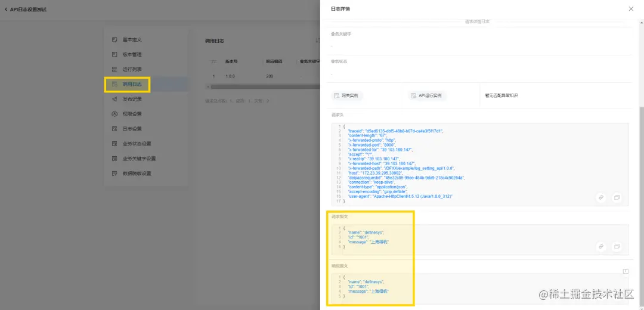
Task: Click the format icon in 请求报文 box
Action: (x=600, y=246)
